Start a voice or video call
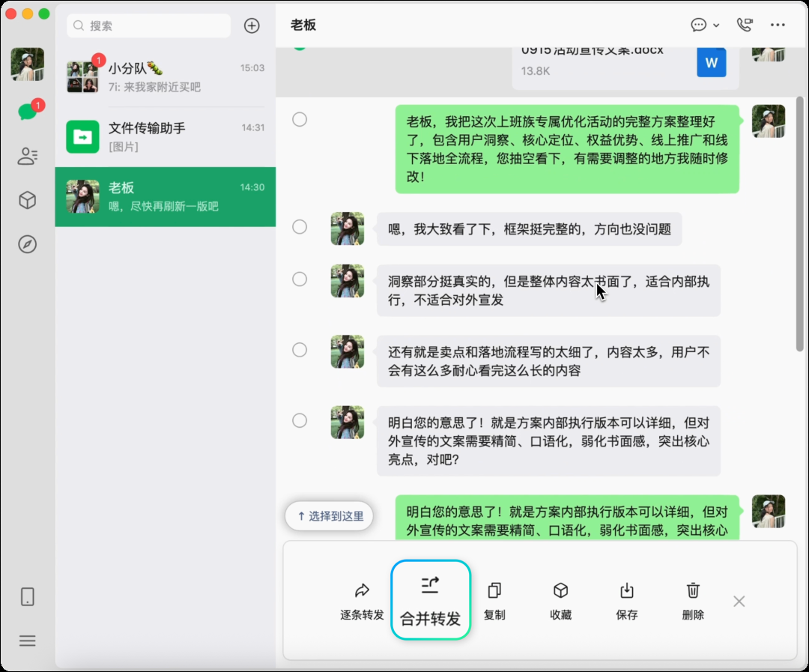Screen dimensions: 809x672 (x=745, y=25)
